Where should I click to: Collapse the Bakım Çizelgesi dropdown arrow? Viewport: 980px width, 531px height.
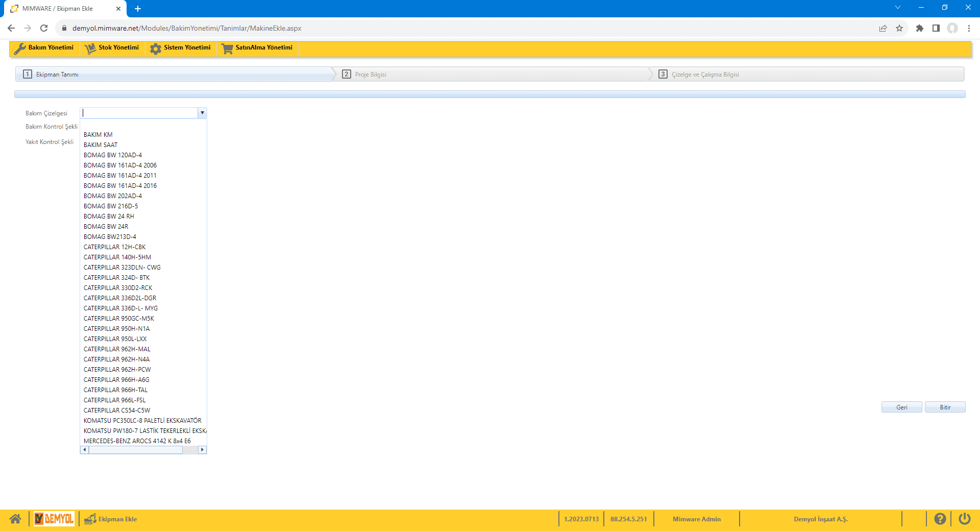(202, 113)
